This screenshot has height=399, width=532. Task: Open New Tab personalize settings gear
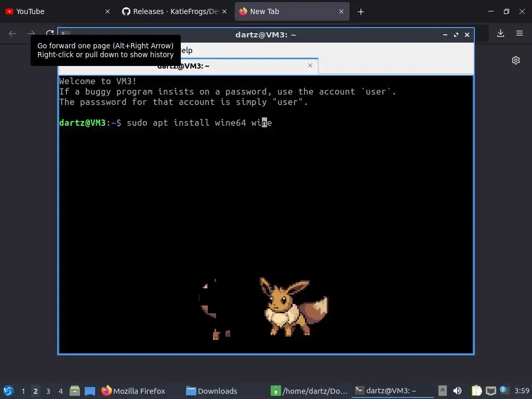tap(516, 60)
